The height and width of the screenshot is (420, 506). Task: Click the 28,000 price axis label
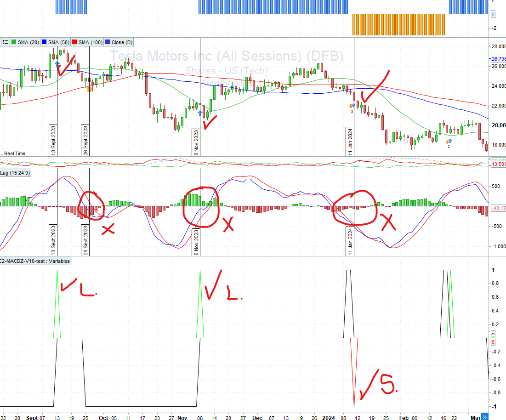click(499, 46)
